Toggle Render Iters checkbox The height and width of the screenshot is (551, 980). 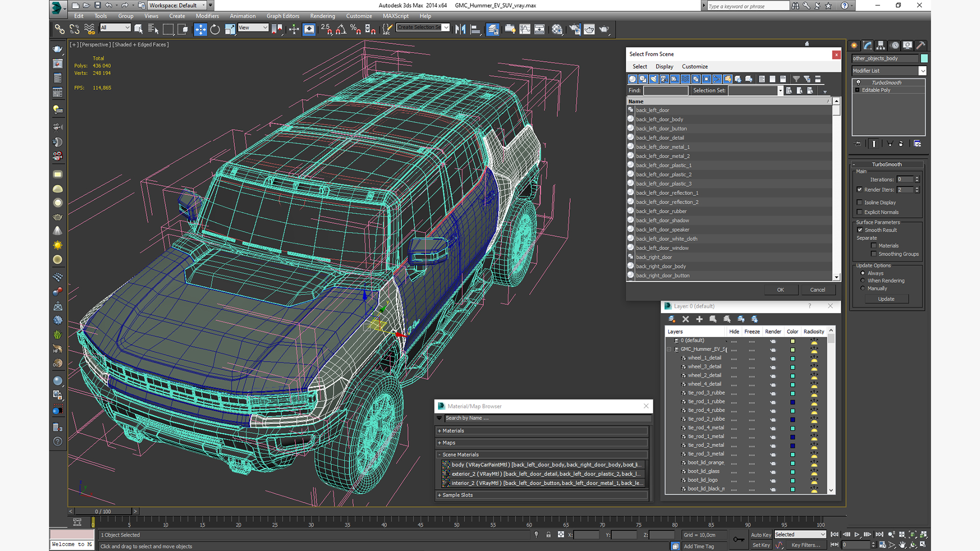click(x=860, y=189)
